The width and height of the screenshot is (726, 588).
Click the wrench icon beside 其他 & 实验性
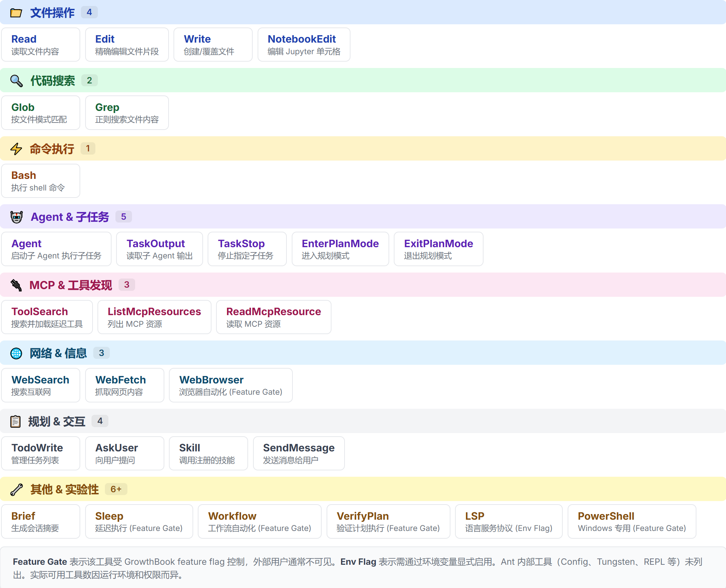click(16, 489)
